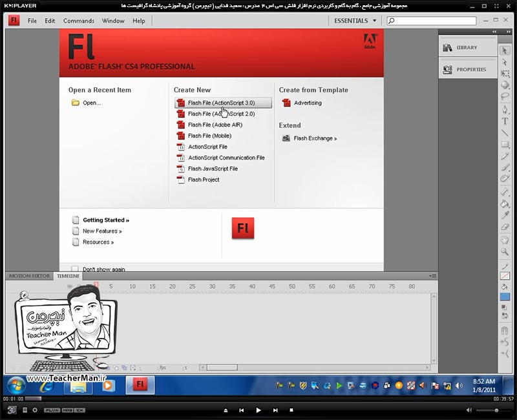Select the Hand tool

tap(505, 240)
